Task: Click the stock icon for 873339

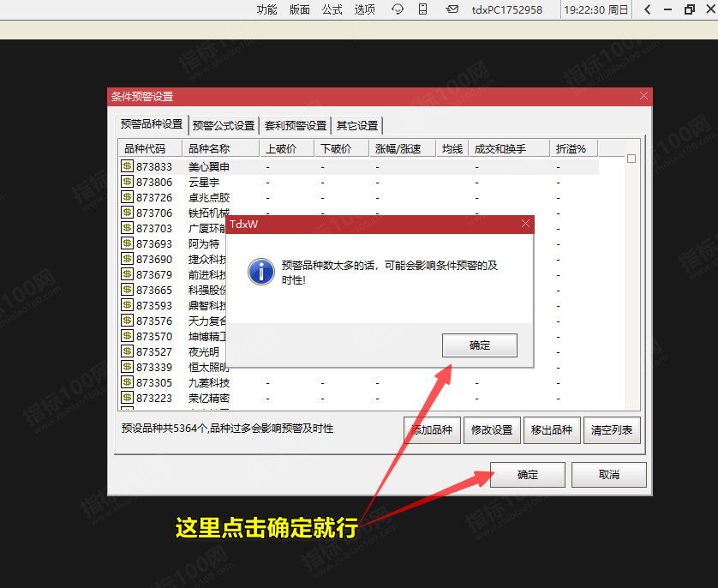Action: pyautogui.click(x=127, y=367)
